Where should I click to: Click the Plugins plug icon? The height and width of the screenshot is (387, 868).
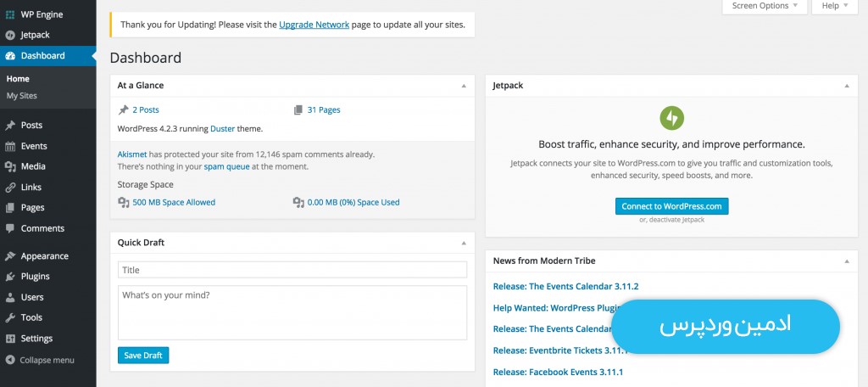[x=10, y=277]
